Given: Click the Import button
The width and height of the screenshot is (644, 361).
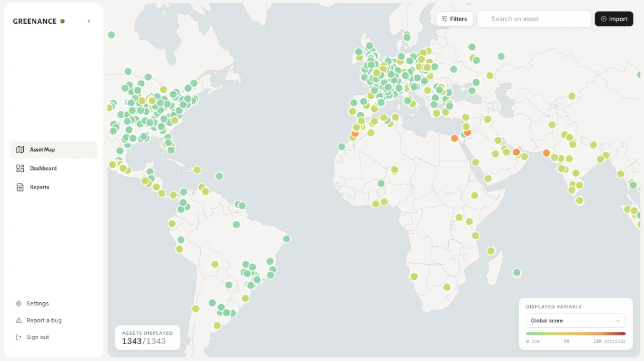Looking at the screenshot, I should (x=614, y=19).
